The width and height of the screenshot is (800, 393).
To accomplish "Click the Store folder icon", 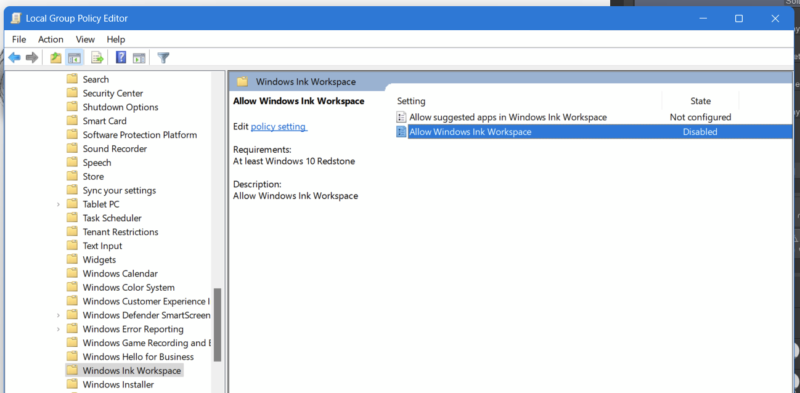I will [72, 176].
